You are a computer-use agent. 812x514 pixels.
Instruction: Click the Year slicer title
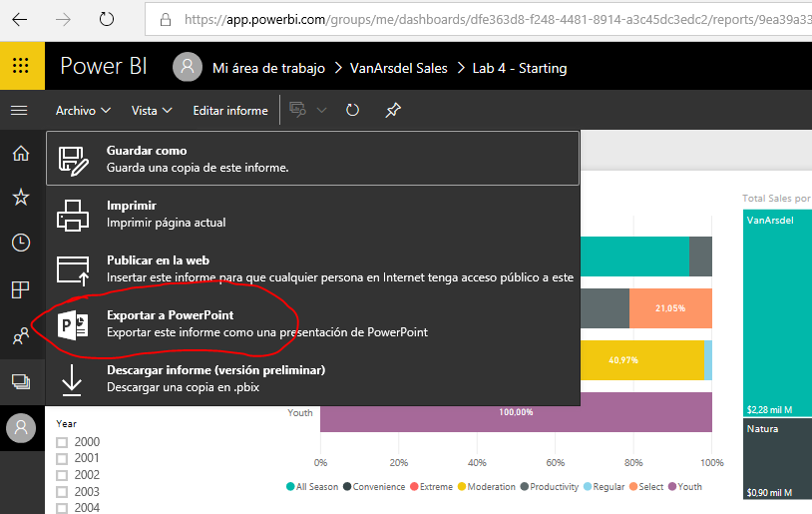[x=66, y=424]
